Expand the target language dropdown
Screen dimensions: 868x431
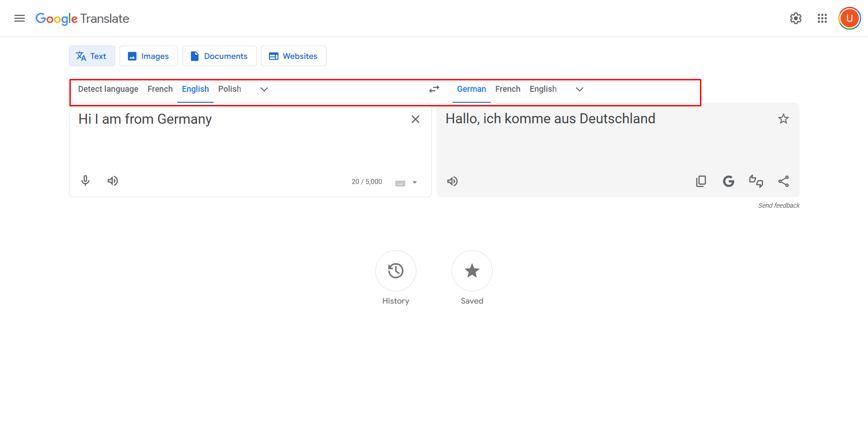tap(579, 89)
